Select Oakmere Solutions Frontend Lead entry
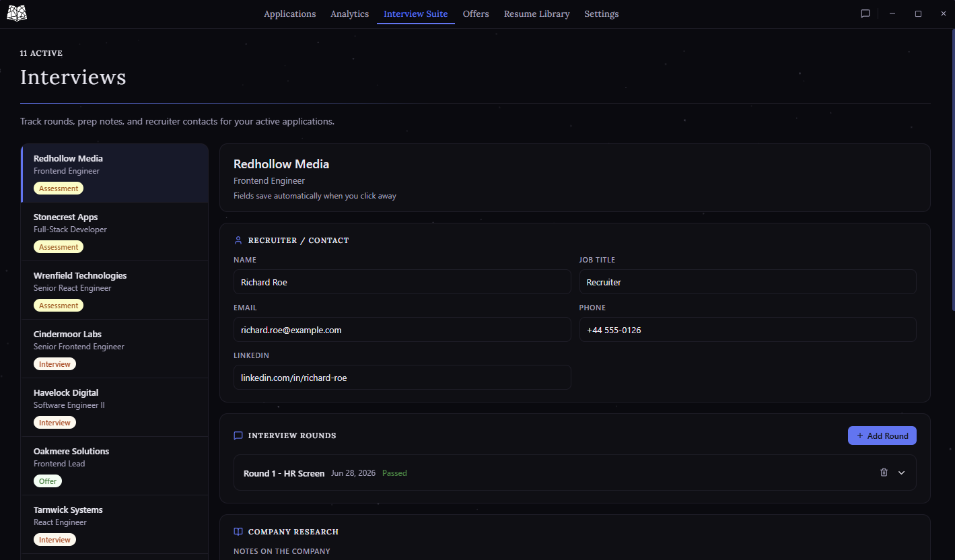955x560 pixels. 115,466
